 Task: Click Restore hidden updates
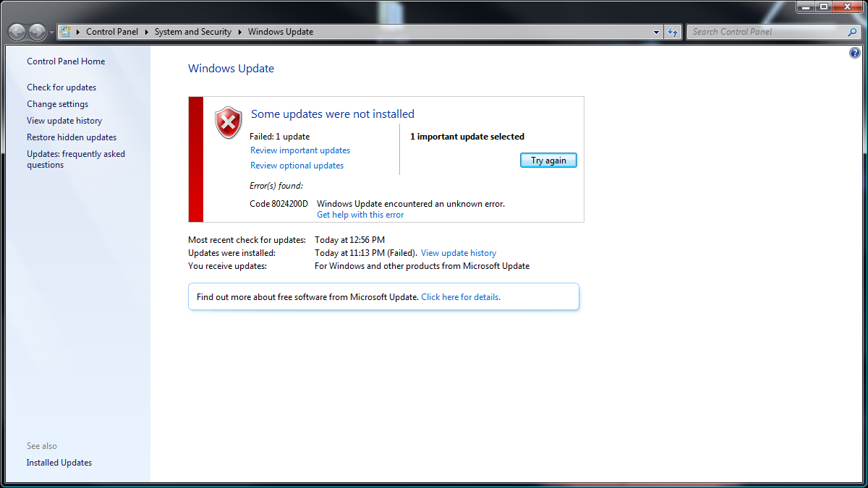point(72,137)
